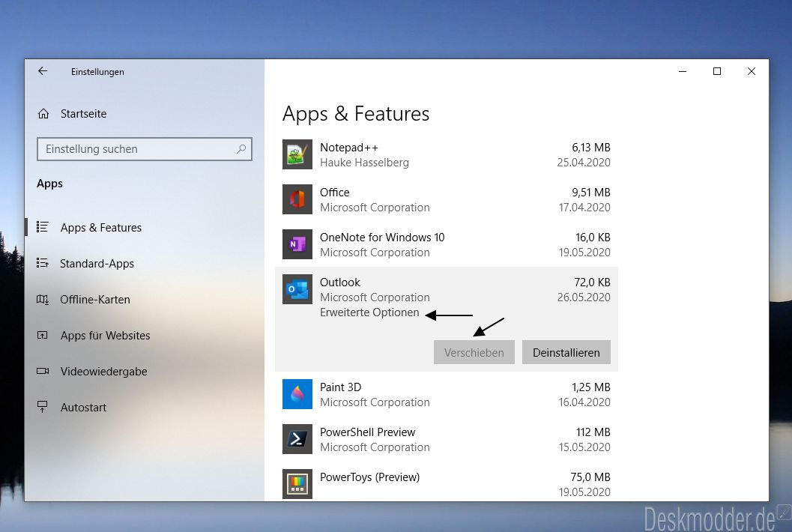Select the PowerShell Preview entry name
792x532 pixels.
(x=368, y=432)
